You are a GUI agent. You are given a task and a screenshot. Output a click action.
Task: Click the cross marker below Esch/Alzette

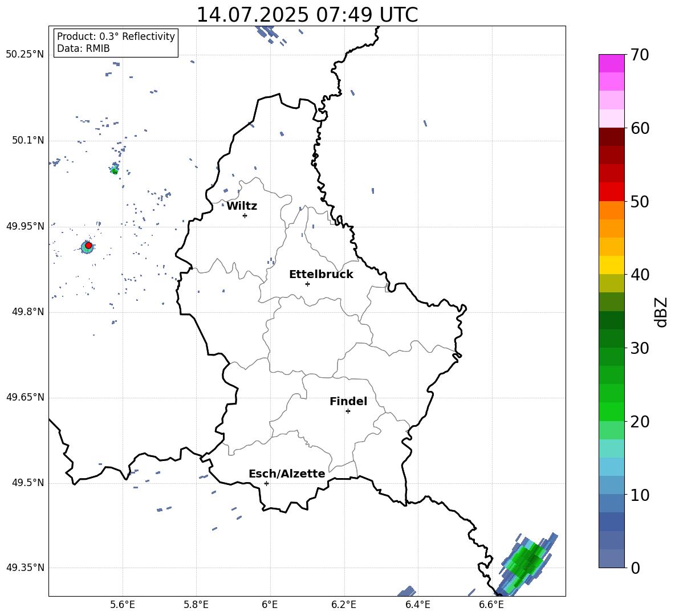(266, 483)
